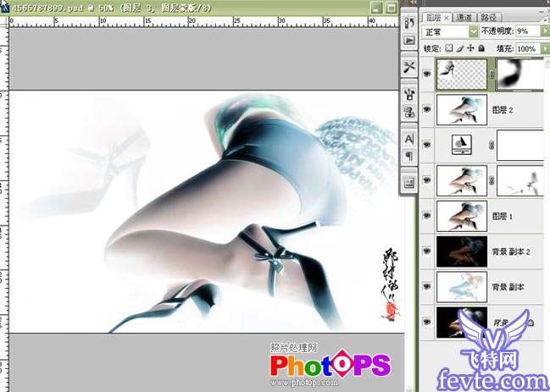Toggle visibility of bottom background layer

click(427, 322)
